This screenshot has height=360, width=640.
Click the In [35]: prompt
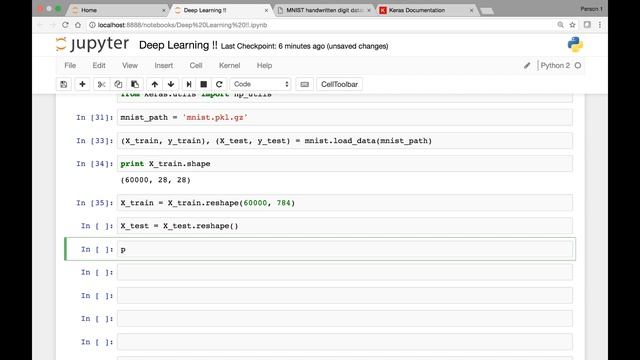95,203
